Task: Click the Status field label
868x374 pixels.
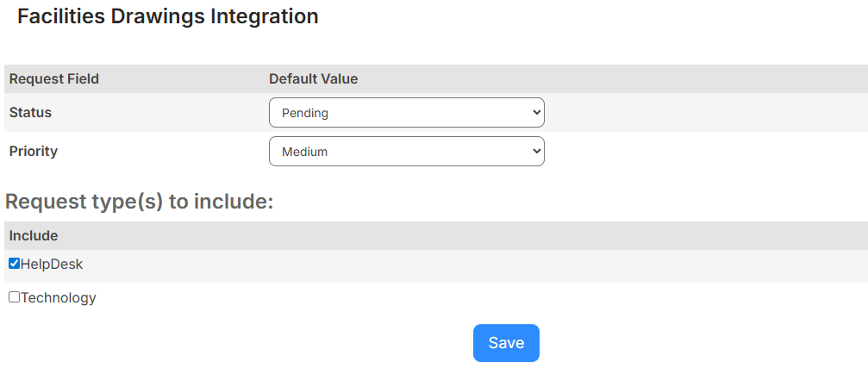Action: 30,113
